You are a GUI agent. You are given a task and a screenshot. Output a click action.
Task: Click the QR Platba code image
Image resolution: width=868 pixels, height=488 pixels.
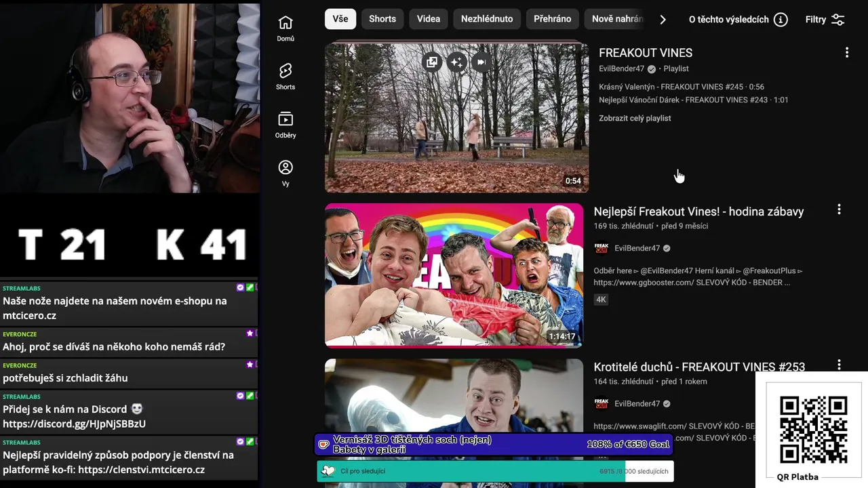click(x=813, y=430)
